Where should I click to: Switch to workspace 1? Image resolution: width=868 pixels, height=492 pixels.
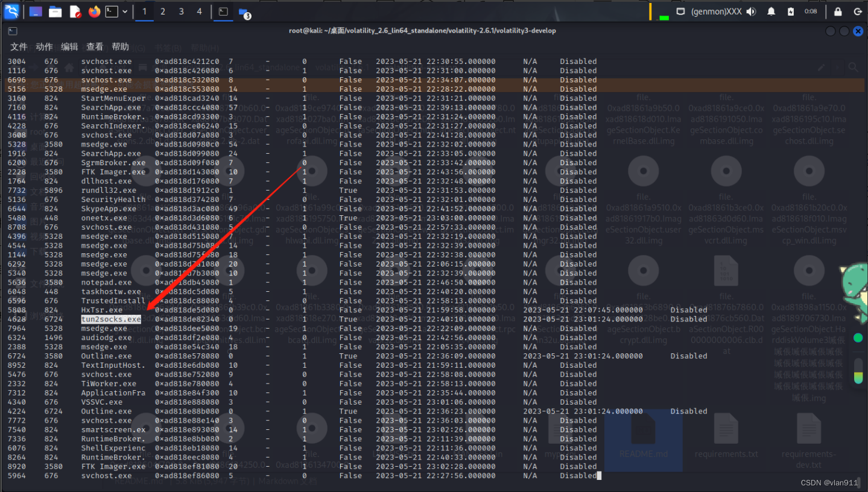(x=144, y=11)
